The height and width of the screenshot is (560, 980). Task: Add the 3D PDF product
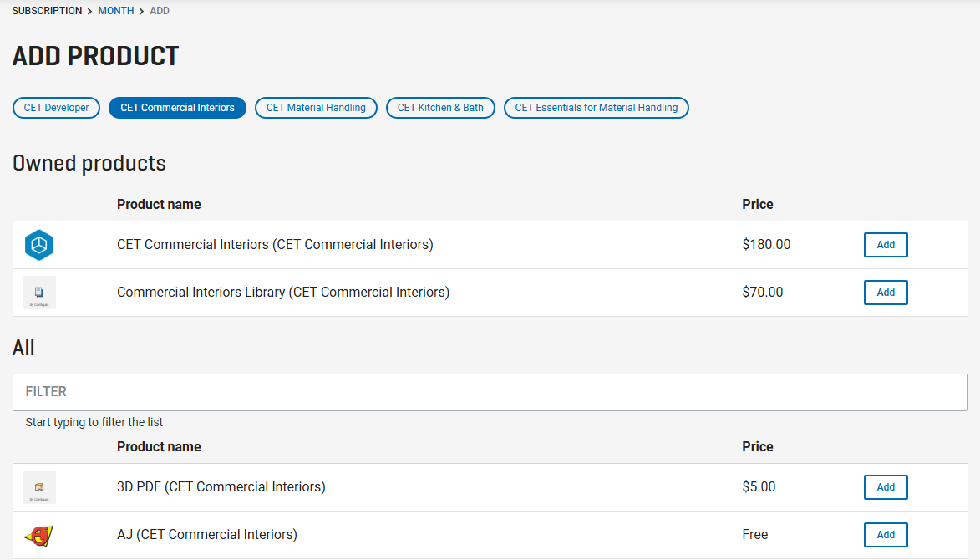click(886, 487)
